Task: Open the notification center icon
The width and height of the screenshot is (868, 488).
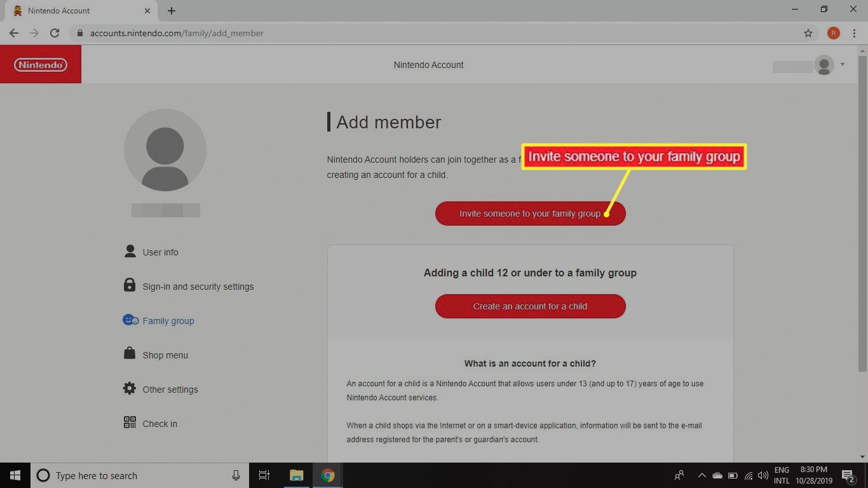Action: point(848,475)
